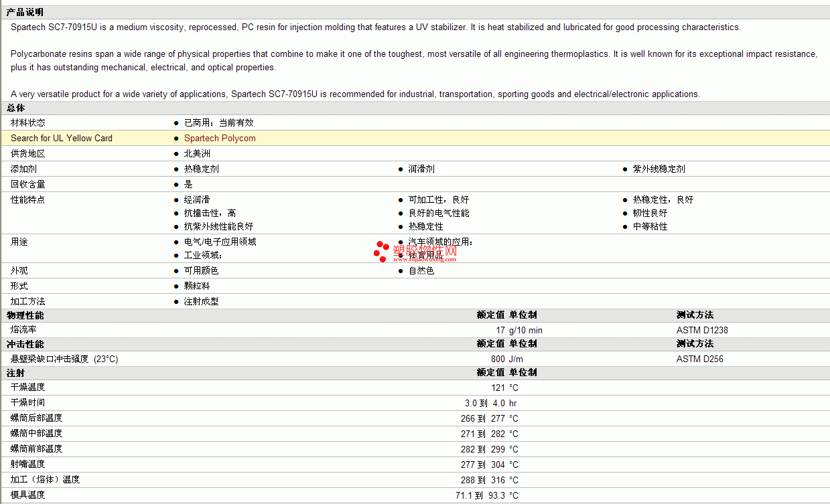This screenshot has height=504, width=830.
Task: Click the 射嘴温度 row label
Action: pos(28,464)
